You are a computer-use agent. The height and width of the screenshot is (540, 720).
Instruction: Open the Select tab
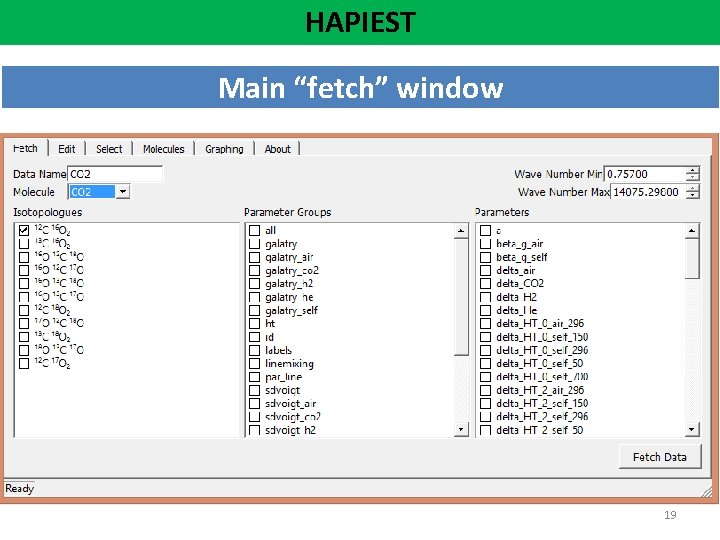pyautogui.click(x=109, y=149)
